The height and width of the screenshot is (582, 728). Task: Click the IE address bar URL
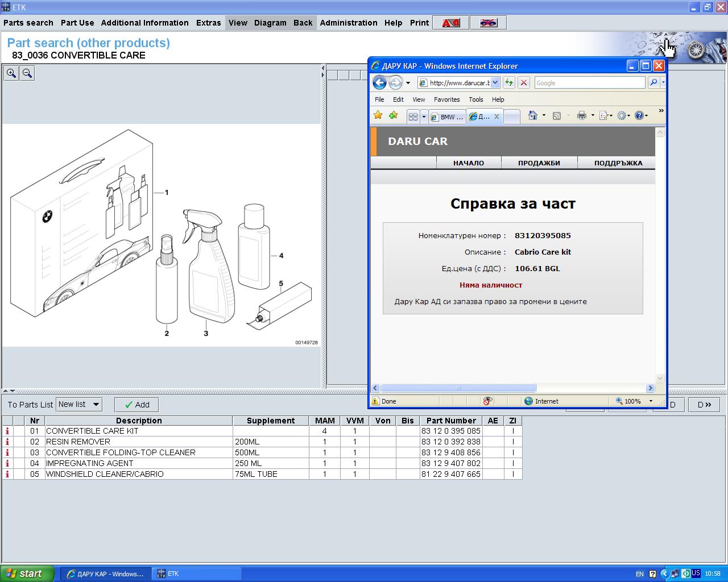[459, 82]
